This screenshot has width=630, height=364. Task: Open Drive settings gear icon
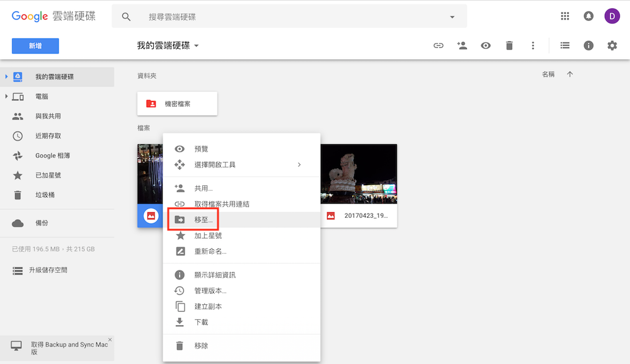pos(610,45)
